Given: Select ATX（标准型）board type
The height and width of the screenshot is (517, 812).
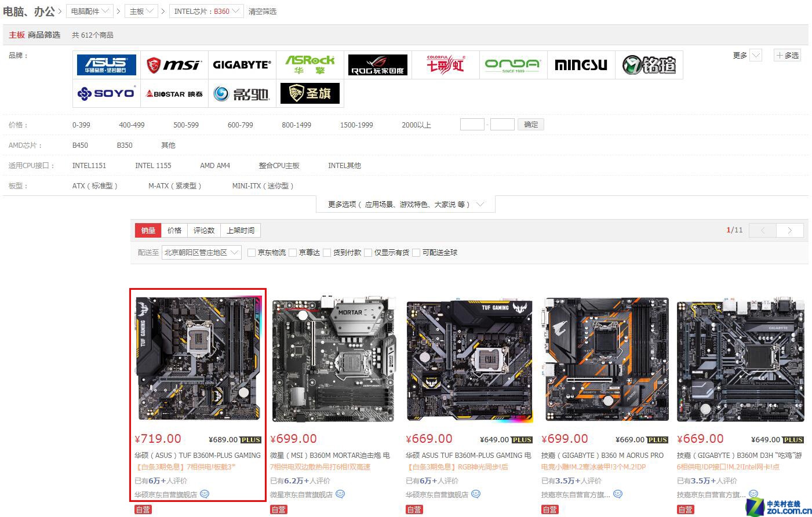Looking at the screenshot, I should pyautogui.click(x=95, y=186).
